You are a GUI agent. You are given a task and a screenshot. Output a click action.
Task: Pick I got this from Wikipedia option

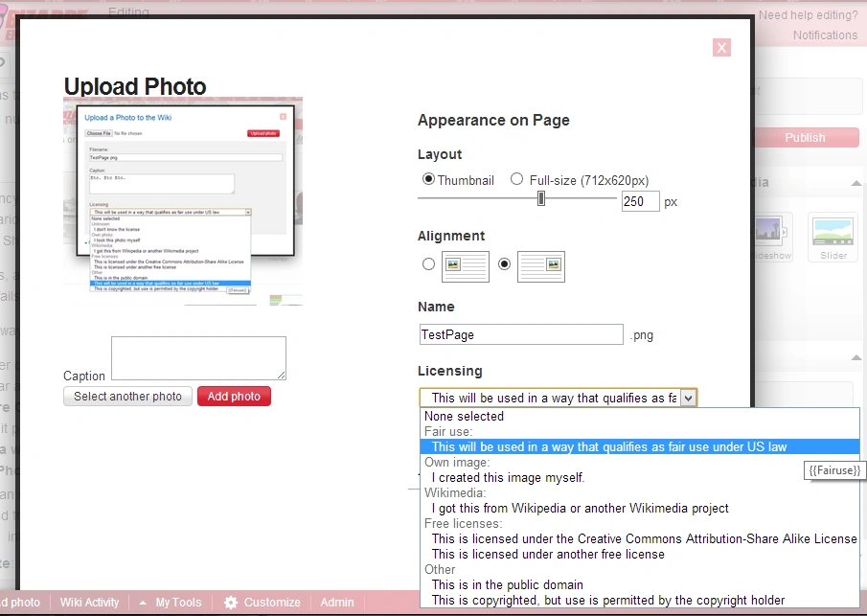[640, 508]
